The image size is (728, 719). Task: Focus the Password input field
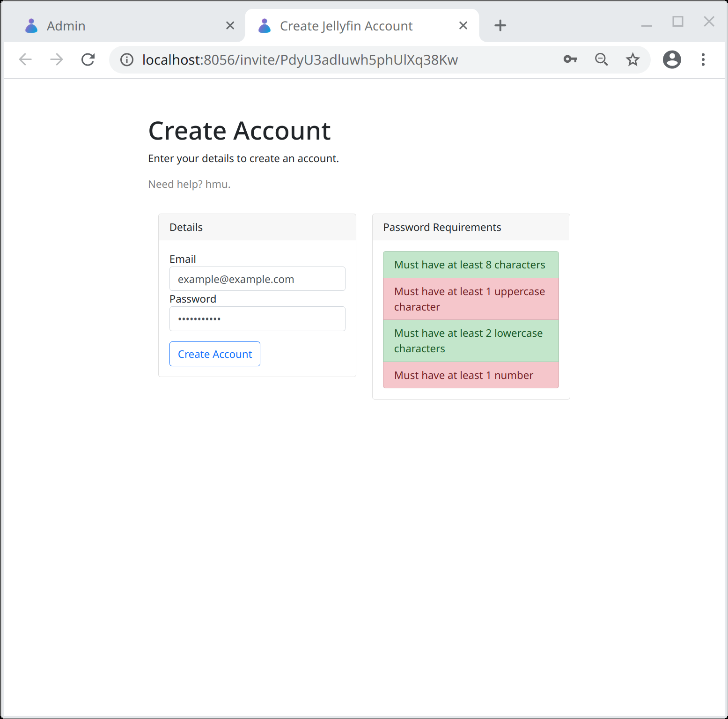[257, 319]
